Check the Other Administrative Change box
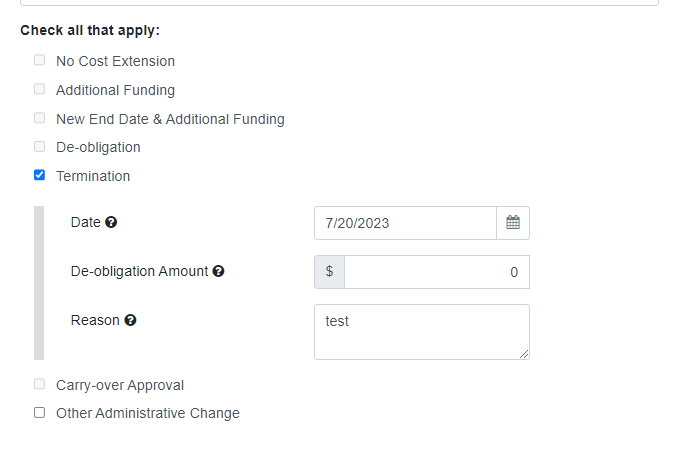Viewport: 687px width, 451px height. pyautogui.click(x=39, y=412)
